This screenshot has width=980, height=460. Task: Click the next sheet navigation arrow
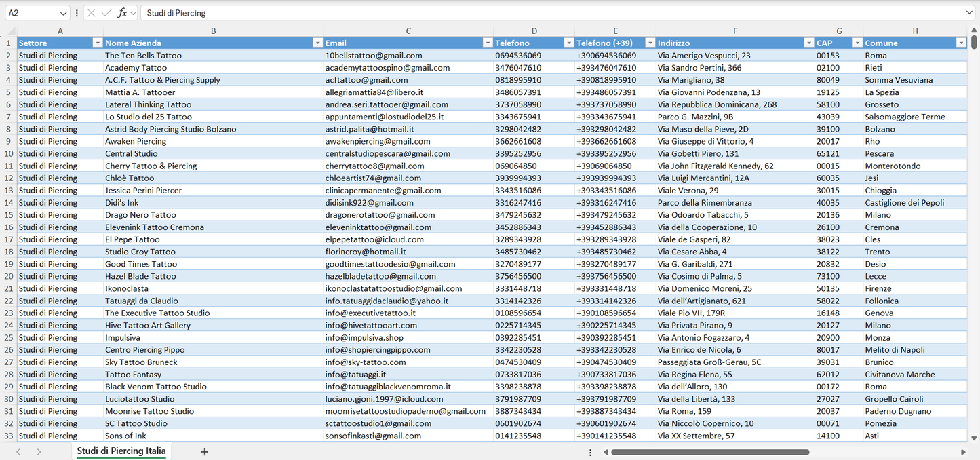[39, 452]
